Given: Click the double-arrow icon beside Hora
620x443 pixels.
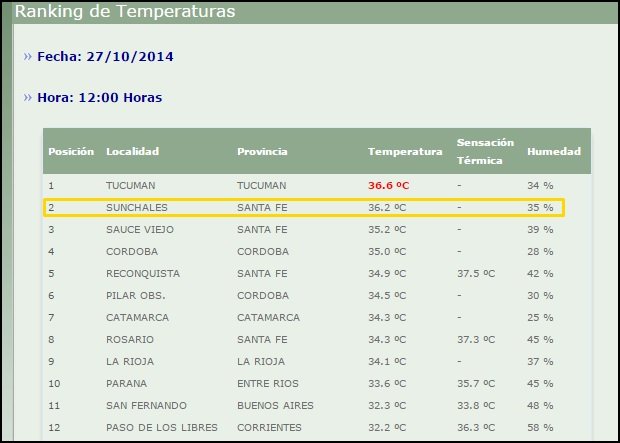Looking at the screenshot, I should 27,98.
